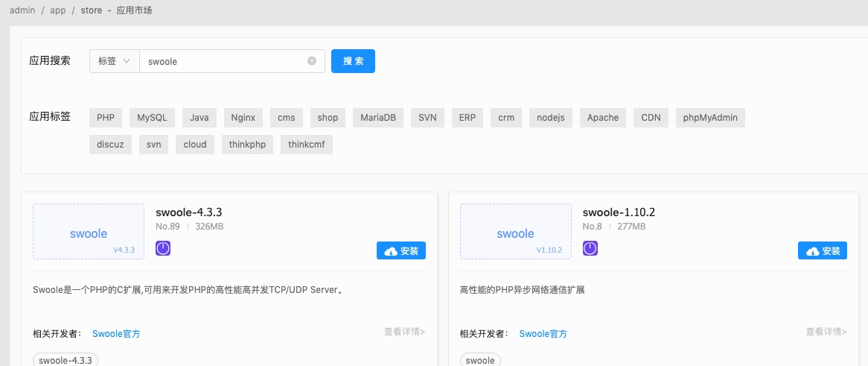Click the purple power icon under swoole-4.3.3
868x366 pixels.
163,248
